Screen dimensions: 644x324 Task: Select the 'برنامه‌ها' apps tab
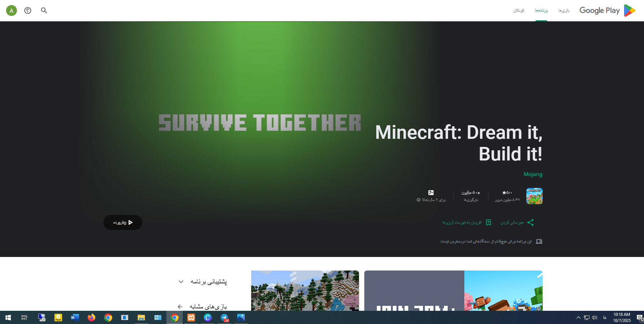click(x=541, y=10)
